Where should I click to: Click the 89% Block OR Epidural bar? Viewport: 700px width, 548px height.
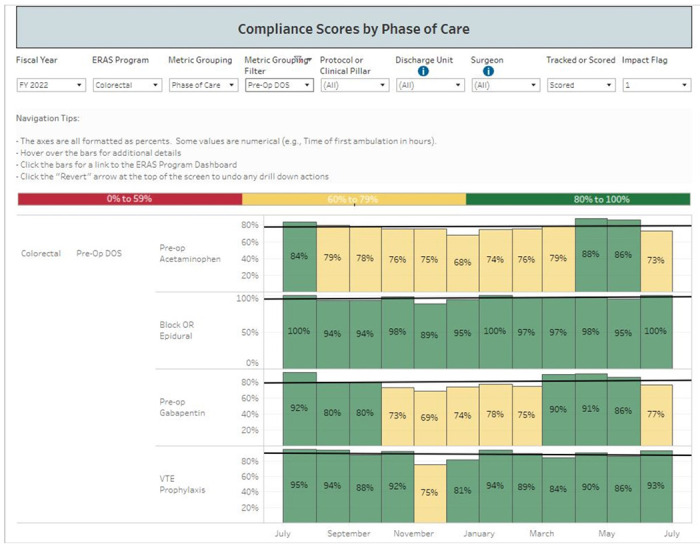pos(429,335)
